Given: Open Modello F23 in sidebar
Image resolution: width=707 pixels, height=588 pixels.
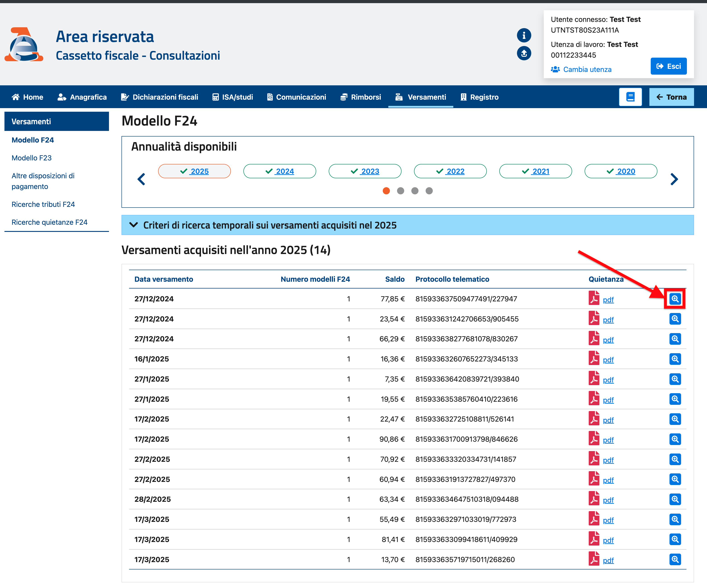Looking at the screenshot, I should point(32,158).
